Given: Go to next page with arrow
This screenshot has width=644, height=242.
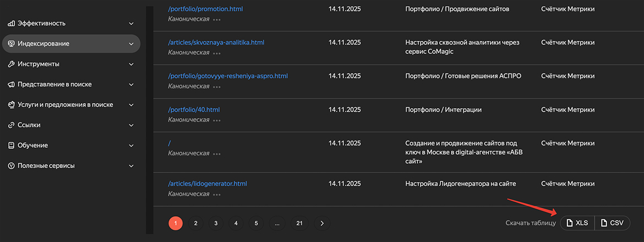Looking at the screenshot, I should point(322,223).
